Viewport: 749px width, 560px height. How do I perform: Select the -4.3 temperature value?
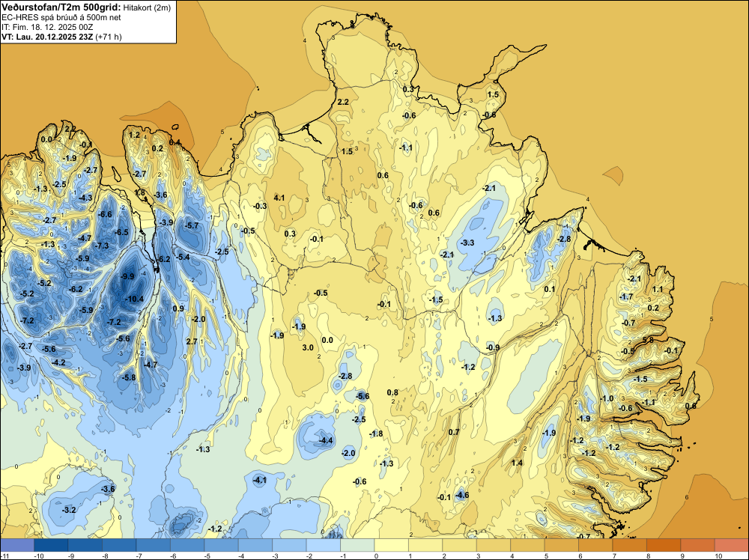(85, 198)
